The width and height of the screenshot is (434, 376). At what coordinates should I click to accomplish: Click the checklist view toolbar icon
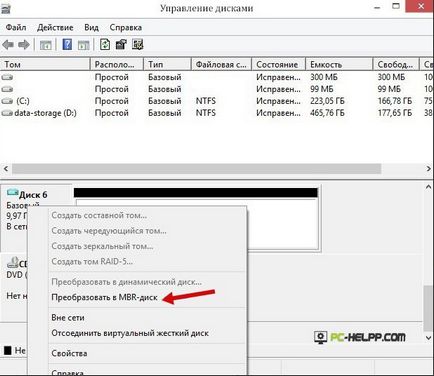pos(137,44)
